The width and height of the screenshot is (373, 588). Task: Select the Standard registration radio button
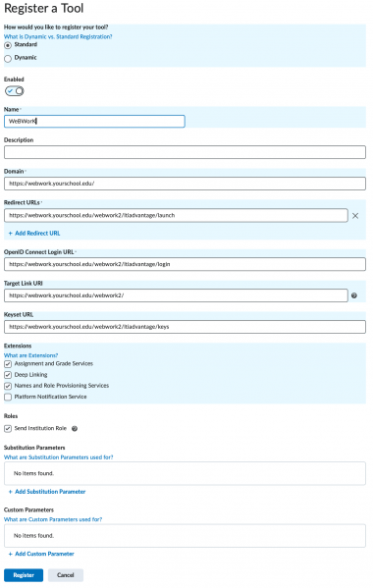pyautogui.click(x=8, y=45)
